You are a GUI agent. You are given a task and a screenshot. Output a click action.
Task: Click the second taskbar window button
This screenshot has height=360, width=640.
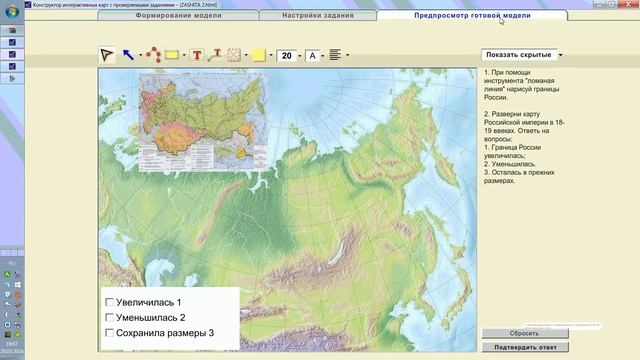click(x=12, y=42)
